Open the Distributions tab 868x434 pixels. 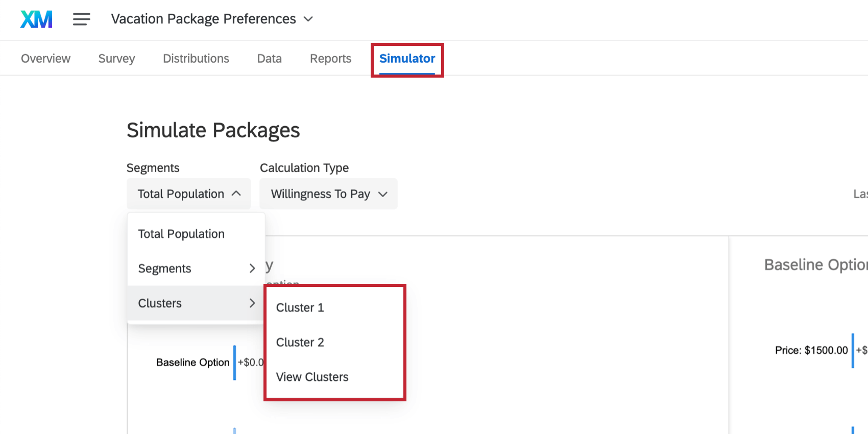(x=196, y=58)
